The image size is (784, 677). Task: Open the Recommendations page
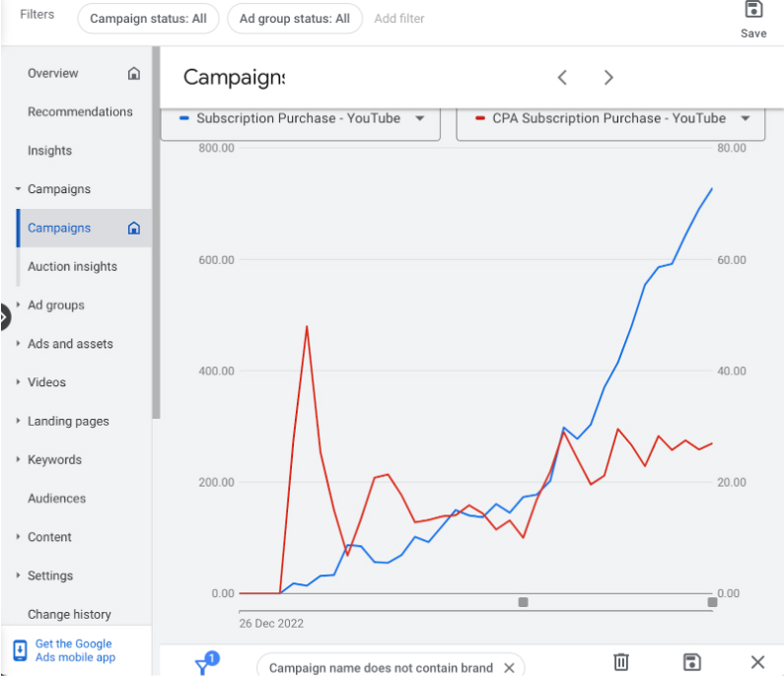coord(80,112)
